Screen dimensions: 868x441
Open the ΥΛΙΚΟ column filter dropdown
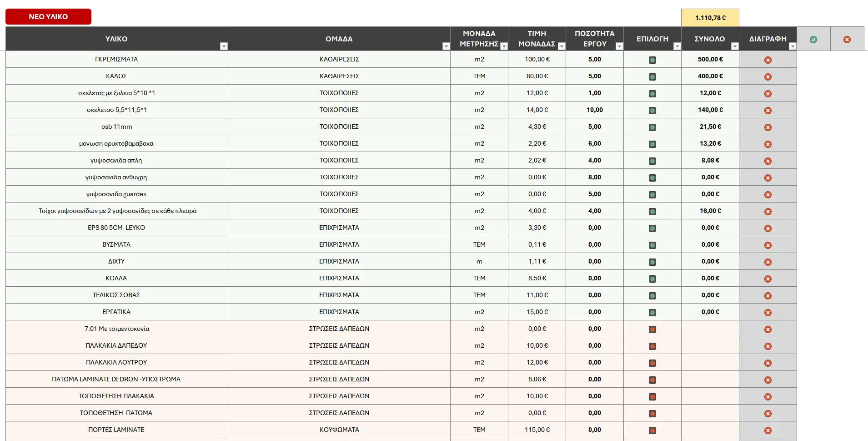pyautogui.click(x=223, y=46)
